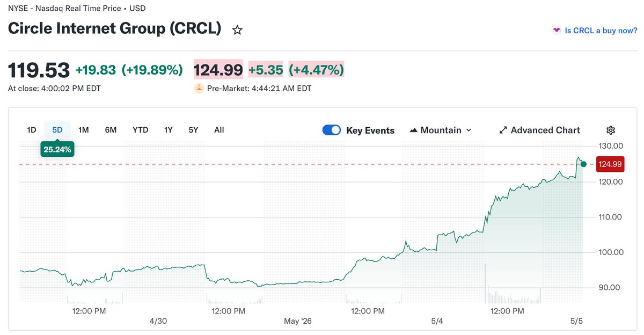Select the 1M time range tab
This screenshot has height=335, width=644.
[84, 130]
